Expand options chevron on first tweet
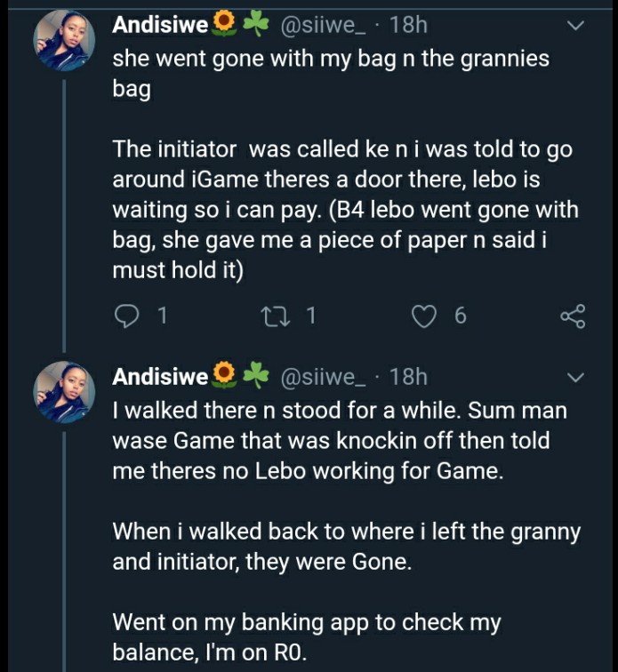 click(x=574, y=25)
